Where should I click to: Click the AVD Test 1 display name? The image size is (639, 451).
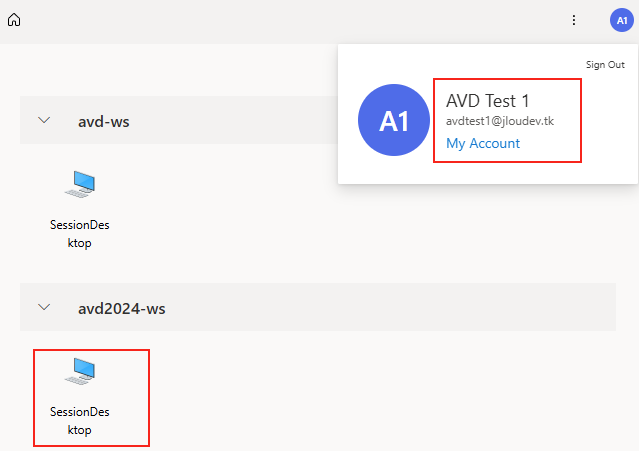tap(487, 101)
